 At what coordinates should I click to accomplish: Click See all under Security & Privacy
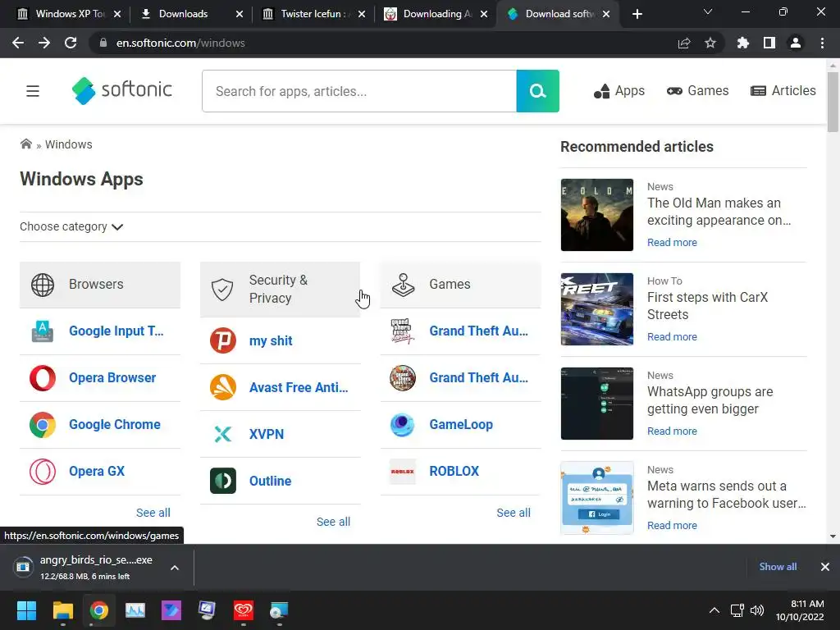pyautogui.click(x=333, y=522)
